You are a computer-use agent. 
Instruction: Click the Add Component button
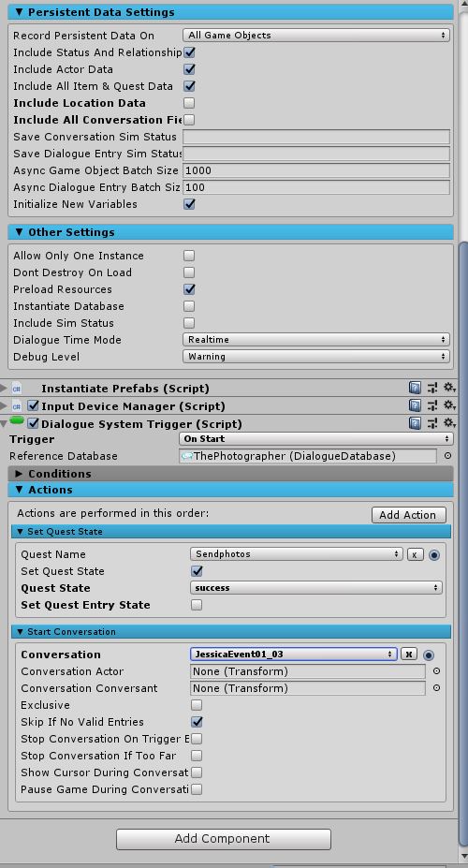click(x=224, y=839)
